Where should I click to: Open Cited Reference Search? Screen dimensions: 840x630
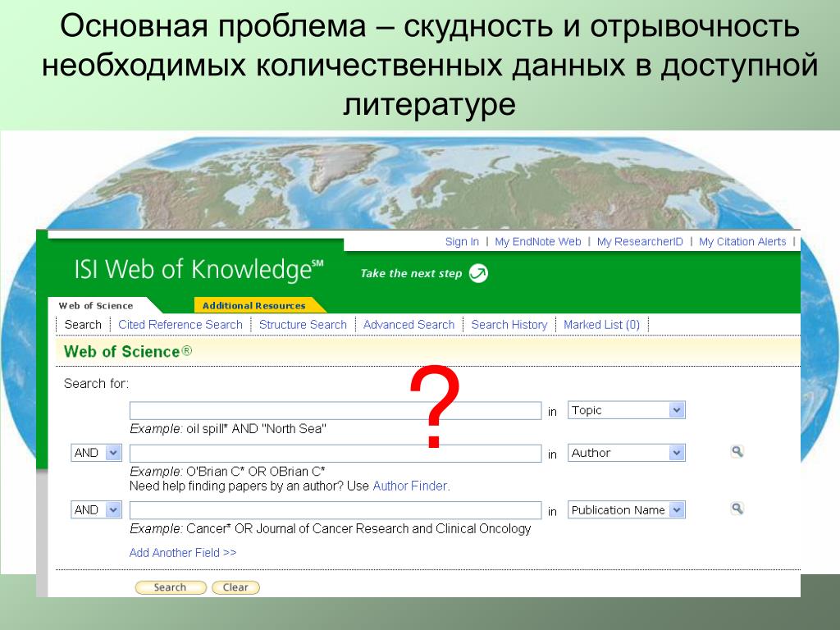[x=180, y=325]
